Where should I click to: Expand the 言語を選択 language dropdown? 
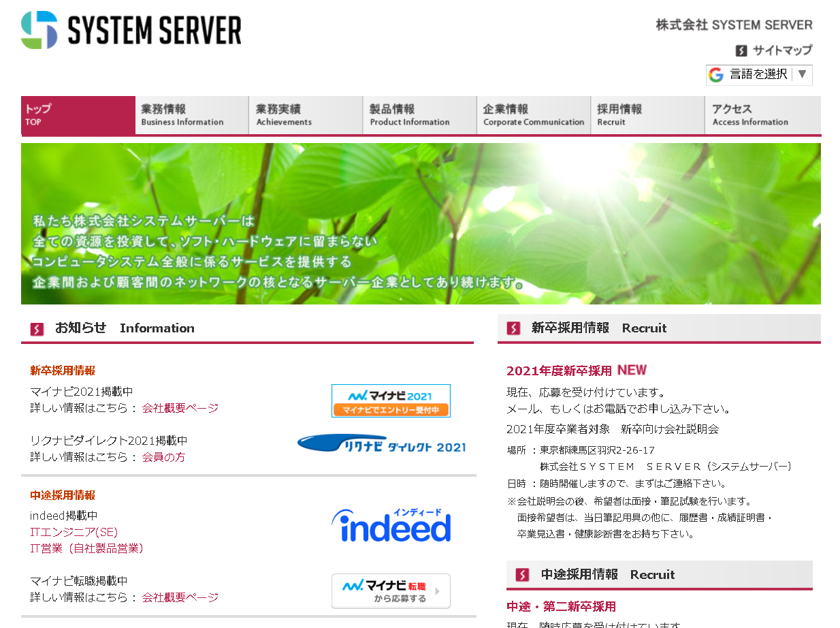coord(758,75)
